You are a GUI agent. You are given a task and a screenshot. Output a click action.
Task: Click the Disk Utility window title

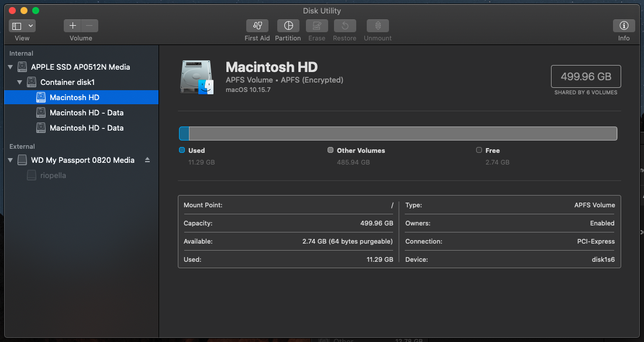point(322,11)
